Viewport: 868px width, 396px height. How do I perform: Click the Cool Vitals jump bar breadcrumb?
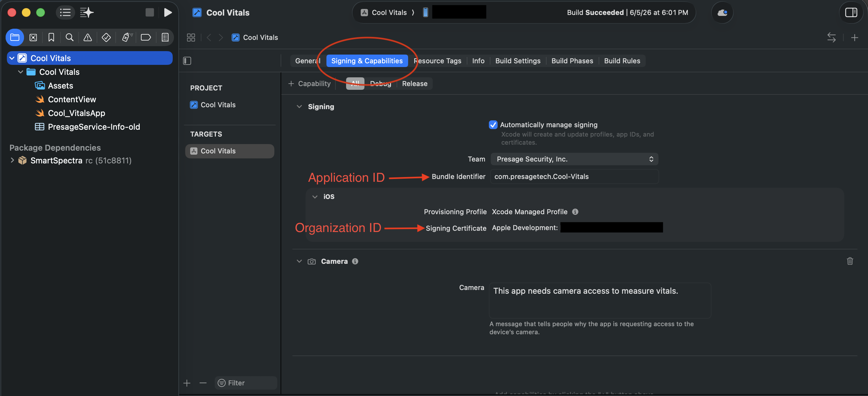pos(255,37)
